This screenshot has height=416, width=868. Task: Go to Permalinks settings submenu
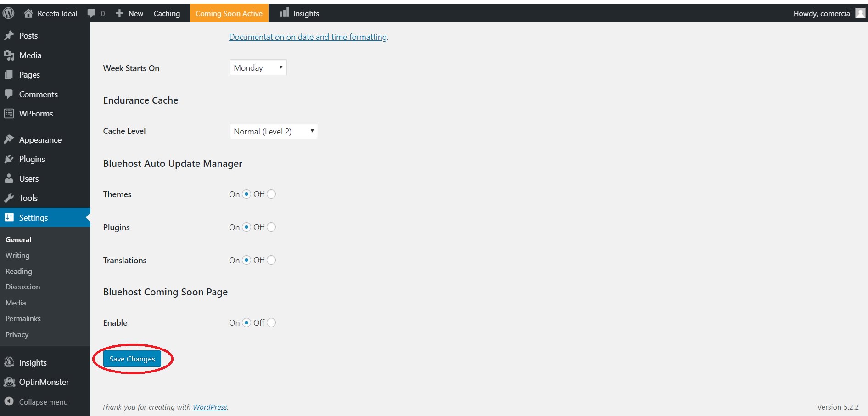(23, 318)
